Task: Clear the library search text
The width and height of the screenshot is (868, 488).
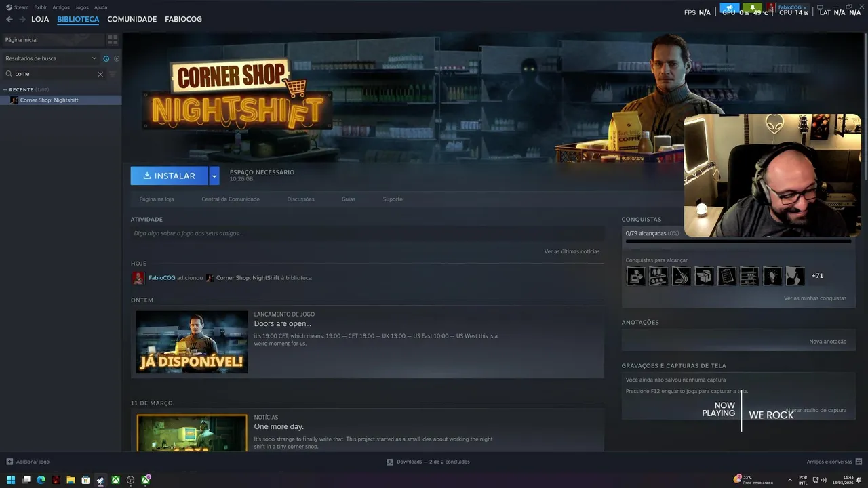Action: point(100,74)
